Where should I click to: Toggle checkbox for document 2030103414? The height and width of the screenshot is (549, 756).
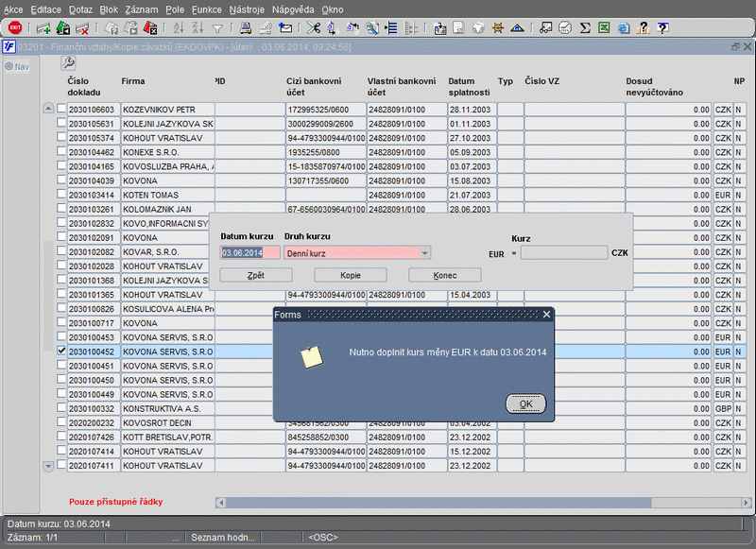point(61,194)
